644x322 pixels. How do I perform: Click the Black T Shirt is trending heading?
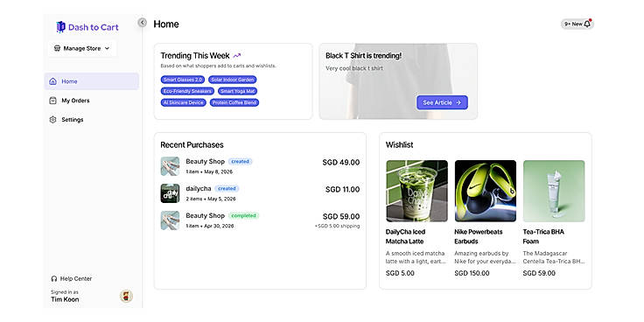pyautogui.click(x=363, y=55)
